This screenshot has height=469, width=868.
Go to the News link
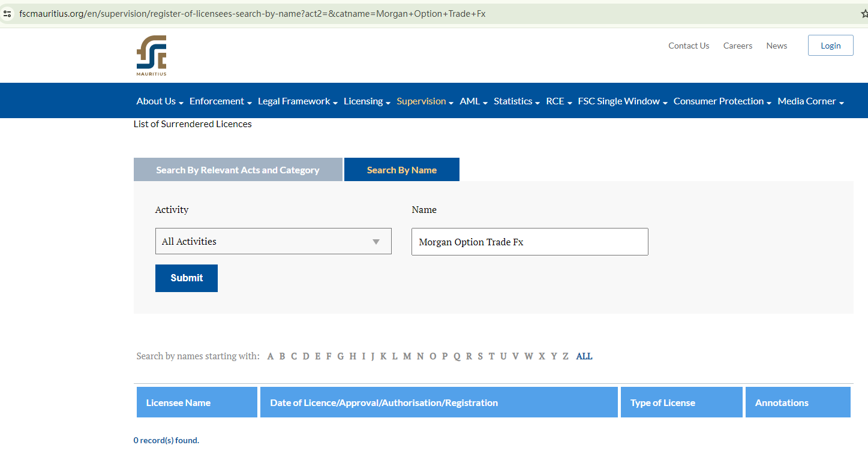pyautogui.click(x=777, y=46)
